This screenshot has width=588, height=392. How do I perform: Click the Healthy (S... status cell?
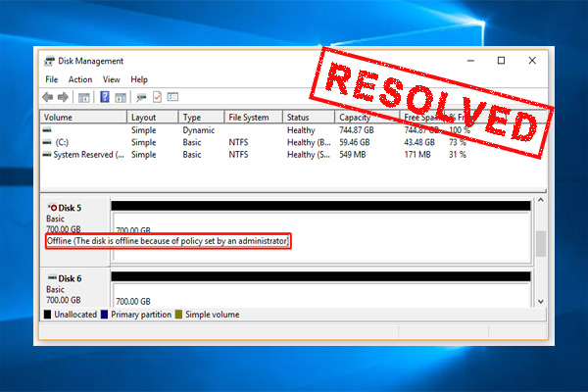click(x=309, y=155)
